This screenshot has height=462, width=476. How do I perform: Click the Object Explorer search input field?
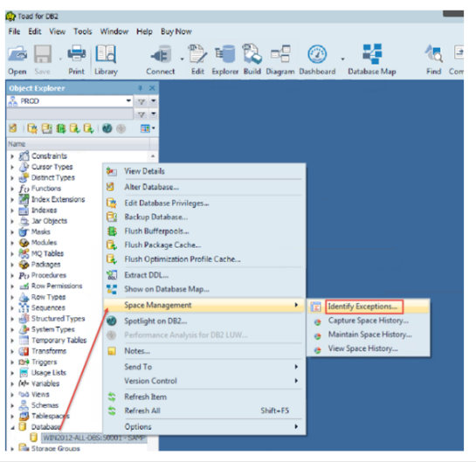click(x=70, y=114)
